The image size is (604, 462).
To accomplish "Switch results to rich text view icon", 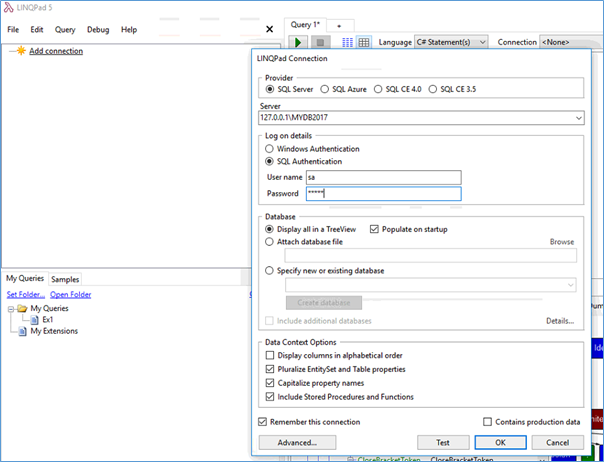I will pos(347,42).
